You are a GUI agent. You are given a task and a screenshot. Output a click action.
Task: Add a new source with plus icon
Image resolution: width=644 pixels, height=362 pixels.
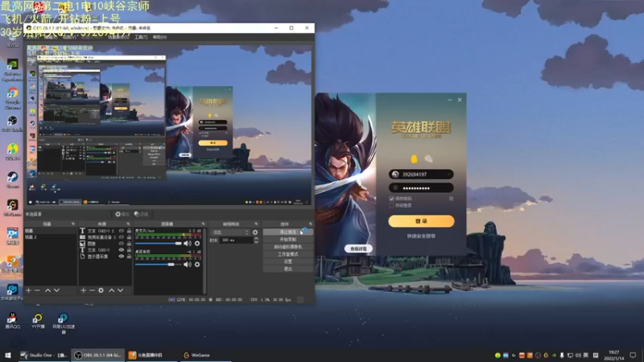pyautogui.click(x=84, y=290)
